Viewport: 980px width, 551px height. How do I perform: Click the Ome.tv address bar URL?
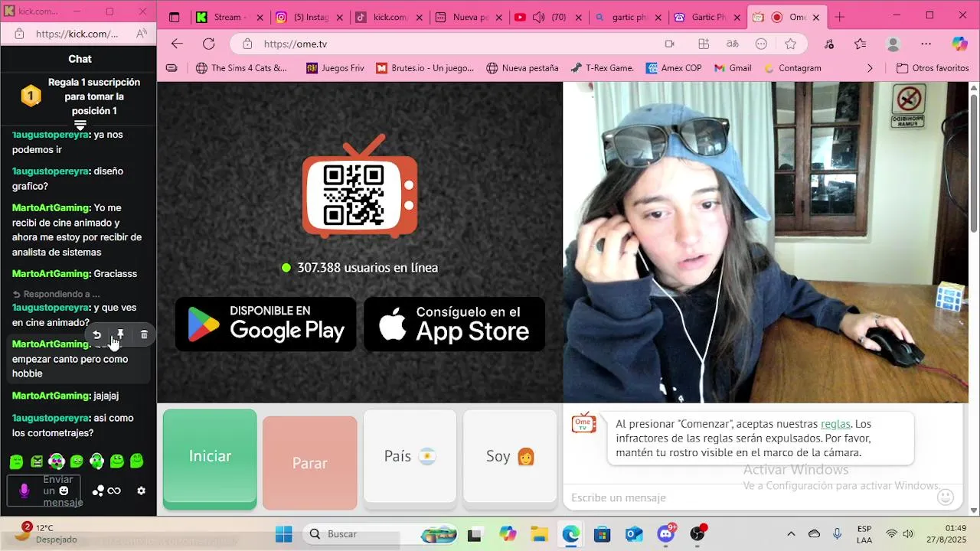click(x=296, y=44)
